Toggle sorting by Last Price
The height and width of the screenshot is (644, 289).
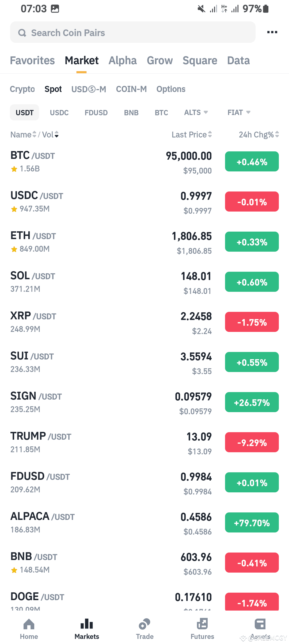[x=192, y=135]
